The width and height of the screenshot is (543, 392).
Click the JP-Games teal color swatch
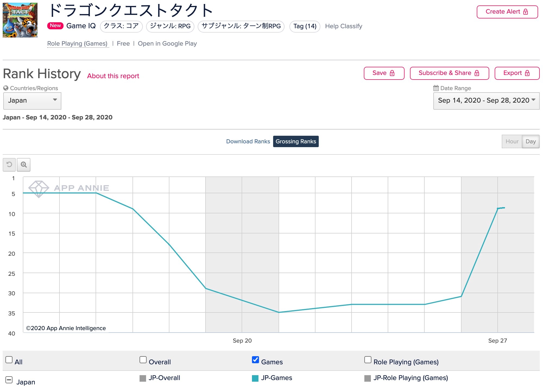click(x=255, y=378)
